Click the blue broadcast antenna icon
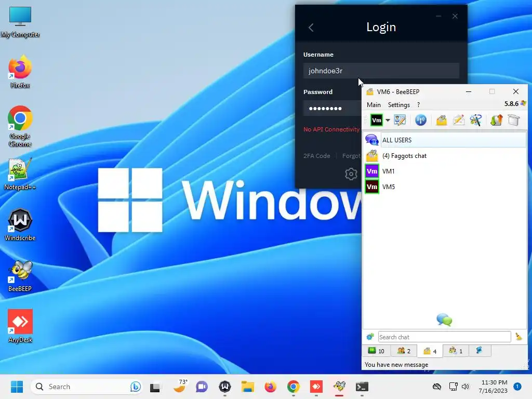This screenshot has width=532, height=399. point(421,120)
